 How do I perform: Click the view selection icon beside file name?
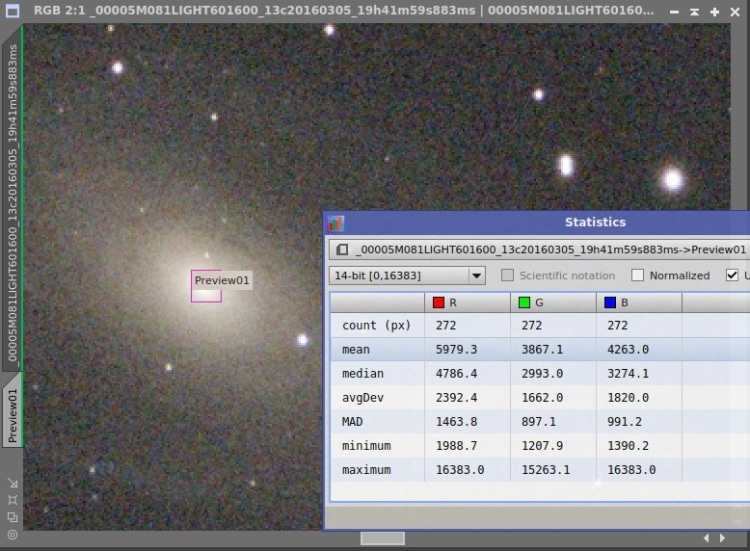pos(342,250)
